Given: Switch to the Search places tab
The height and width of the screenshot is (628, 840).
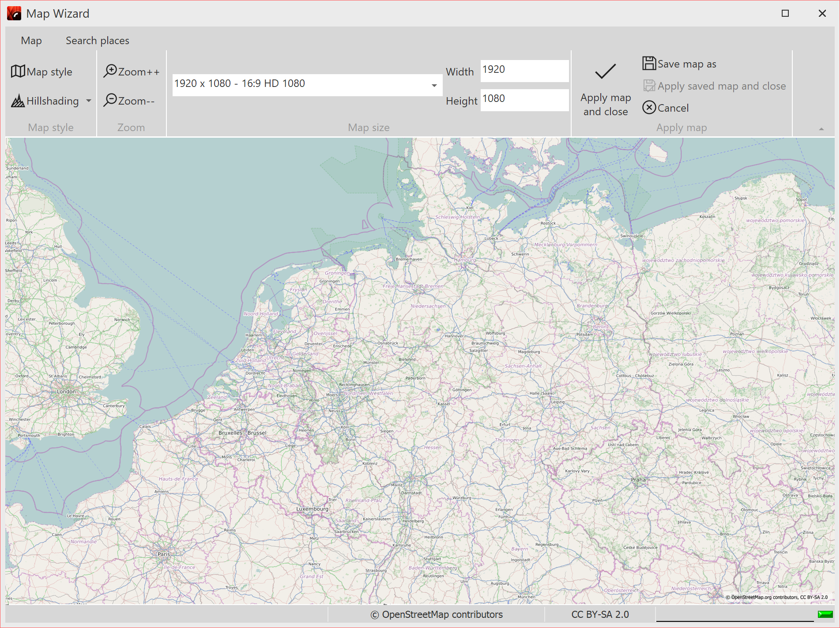Looking at the screenshot, I should (97, 40).
